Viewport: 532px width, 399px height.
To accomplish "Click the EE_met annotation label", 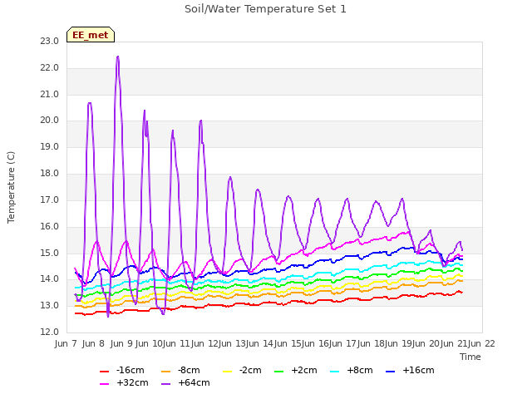I will [91, 35].
